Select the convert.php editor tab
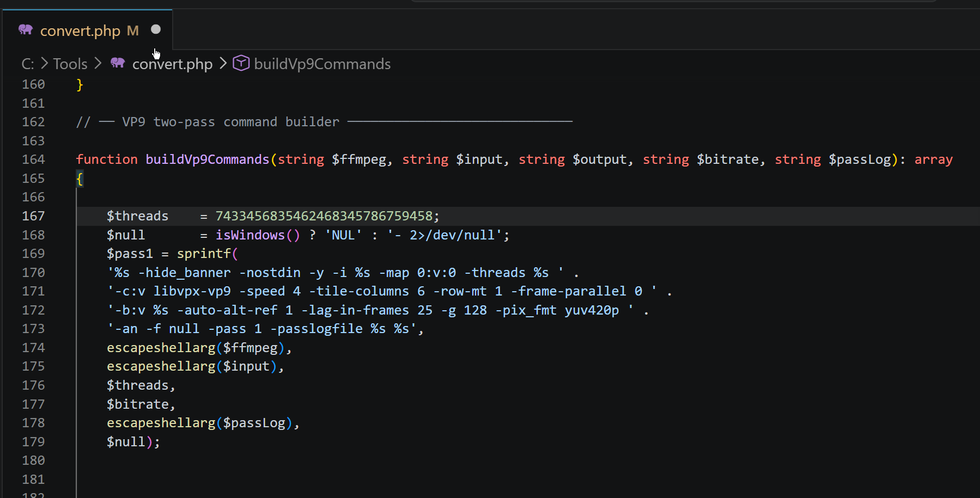Viewport: 980px width, 498px height. point(88,30)
